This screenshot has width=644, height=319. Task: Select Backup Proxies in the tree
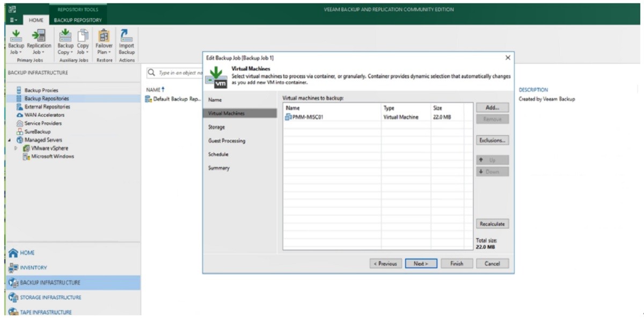coord(41,91)
